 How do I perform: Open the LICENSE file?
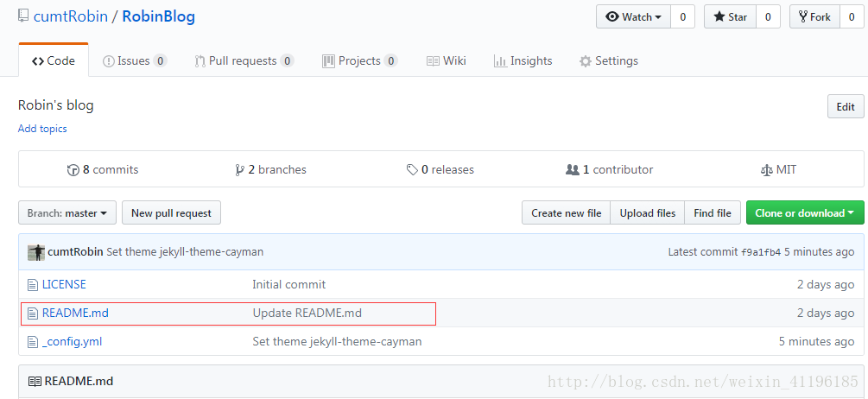click(64, 284)
